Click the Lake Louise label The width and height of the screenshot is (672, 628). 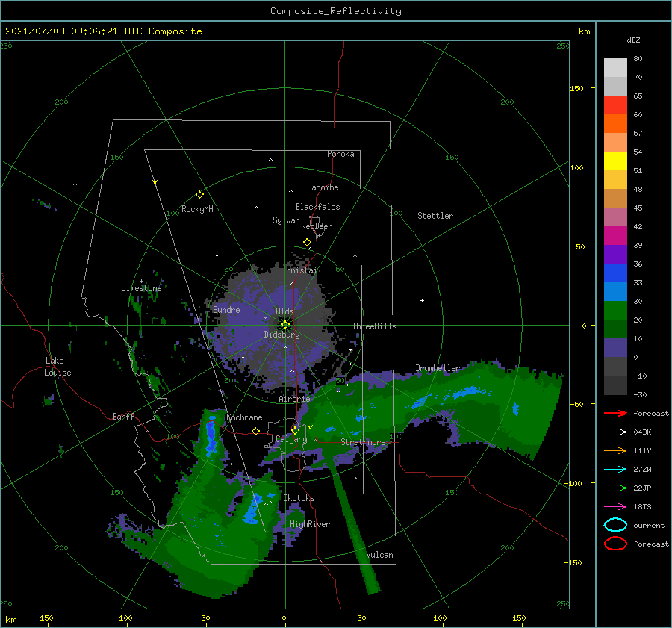[x=57, y=367]
